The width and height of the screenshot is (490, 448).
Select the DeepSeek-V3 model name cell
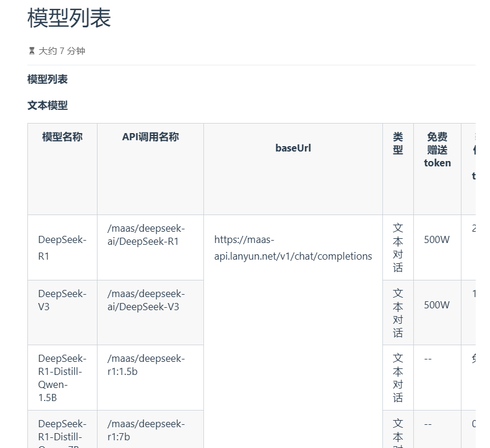[62, 300]
